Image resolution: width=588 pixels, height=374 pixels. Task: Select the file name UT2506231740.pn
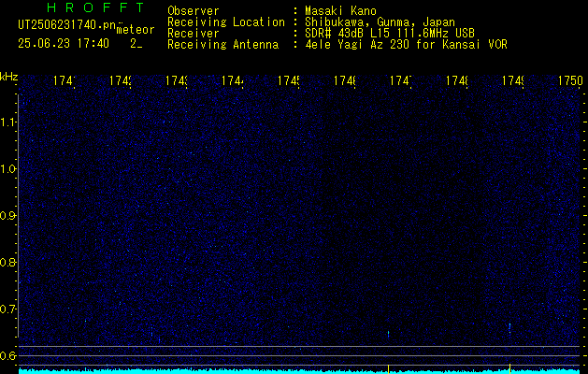pyautogui.click(x=67, y=24)
